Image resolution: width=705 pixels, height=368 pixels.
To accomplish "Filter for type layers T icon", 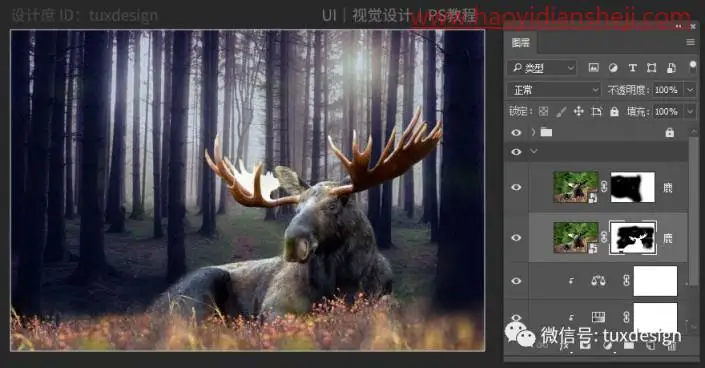I will coord(632,68).
